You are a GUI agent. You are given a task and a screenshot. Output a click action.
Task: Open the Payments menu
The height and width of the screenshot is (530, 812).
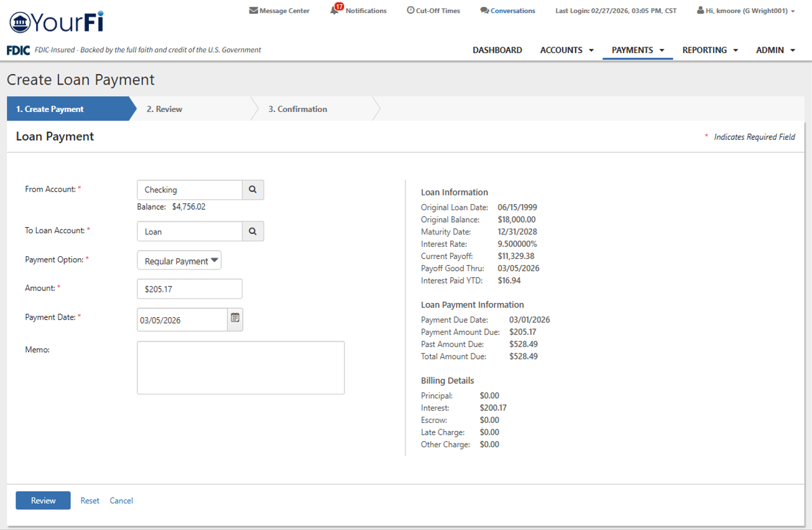pos(637,50)
